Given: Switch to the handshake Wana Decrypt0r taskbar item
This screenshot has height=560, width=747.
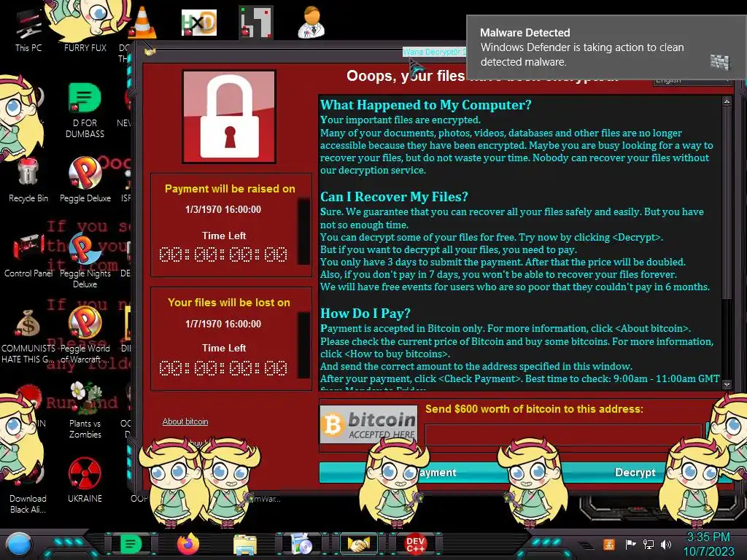Looking at the screenshot, I should pos(358,544).
